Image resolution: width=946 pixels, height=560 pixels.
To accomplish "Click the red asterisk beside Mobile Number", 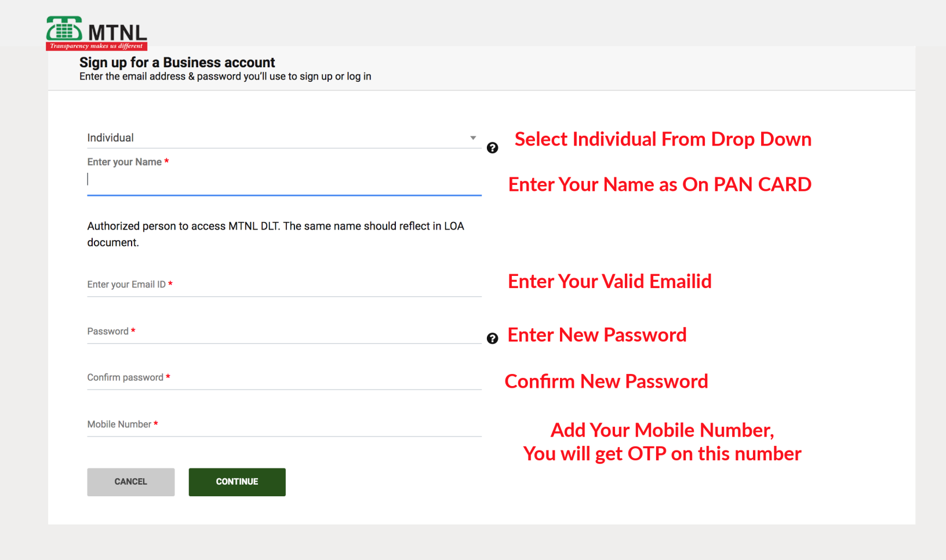I will (155, 424).
